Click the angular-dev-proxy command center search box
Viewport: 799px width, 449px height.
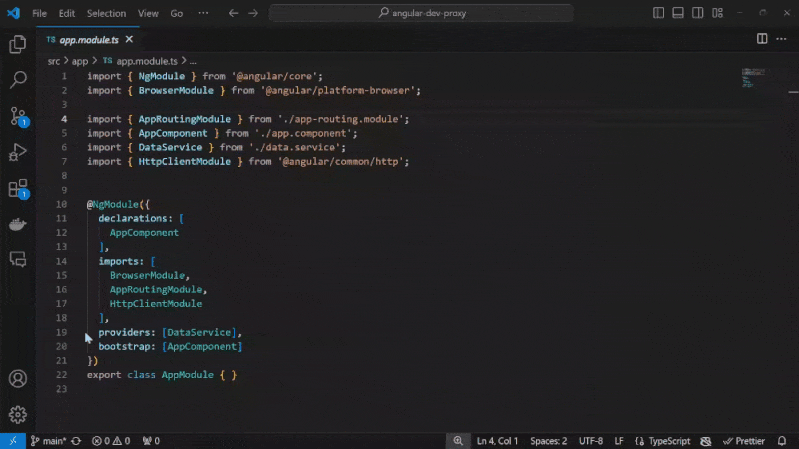tap(421, 13)
